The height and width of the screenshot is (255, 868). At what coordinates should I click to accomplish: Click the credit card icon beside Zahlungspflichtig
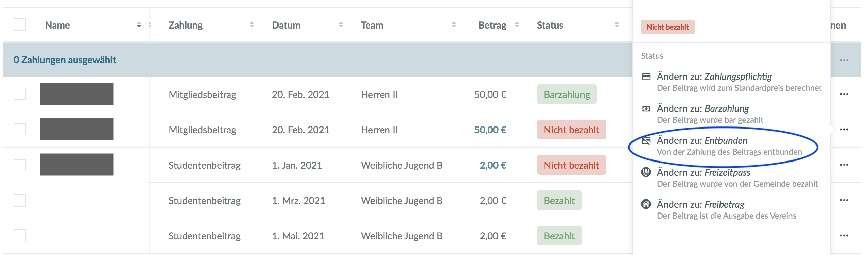(646, 77)
